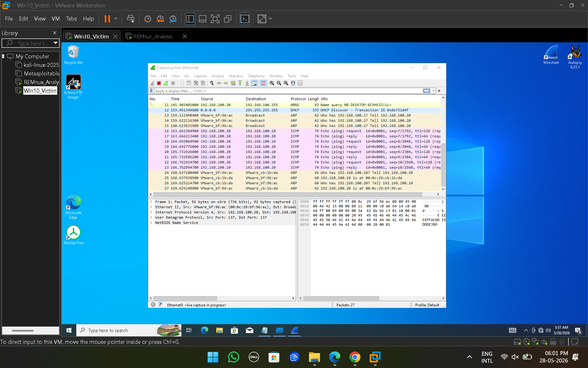Select packet 25 ARP reply row
The height and width of the screenshot is (368, 588).
pyautogui.click(x=294, y=178)
